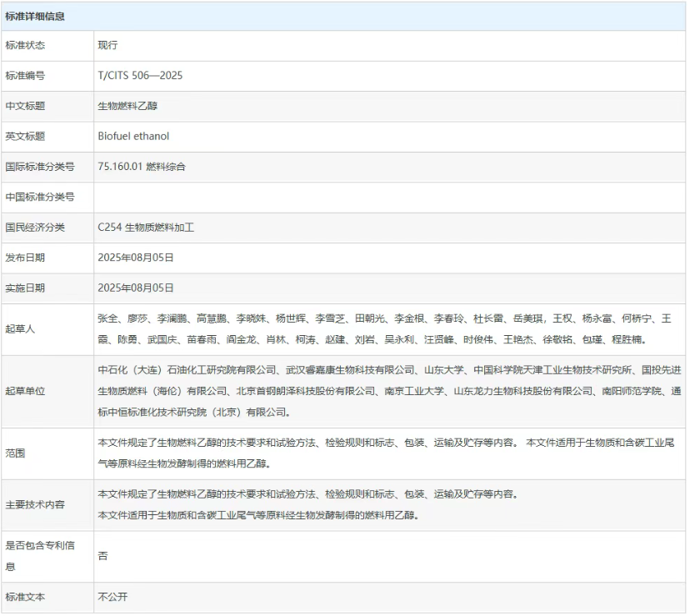
Task: Click the 实施日期 date value
Action: click(x=136, y=288)
